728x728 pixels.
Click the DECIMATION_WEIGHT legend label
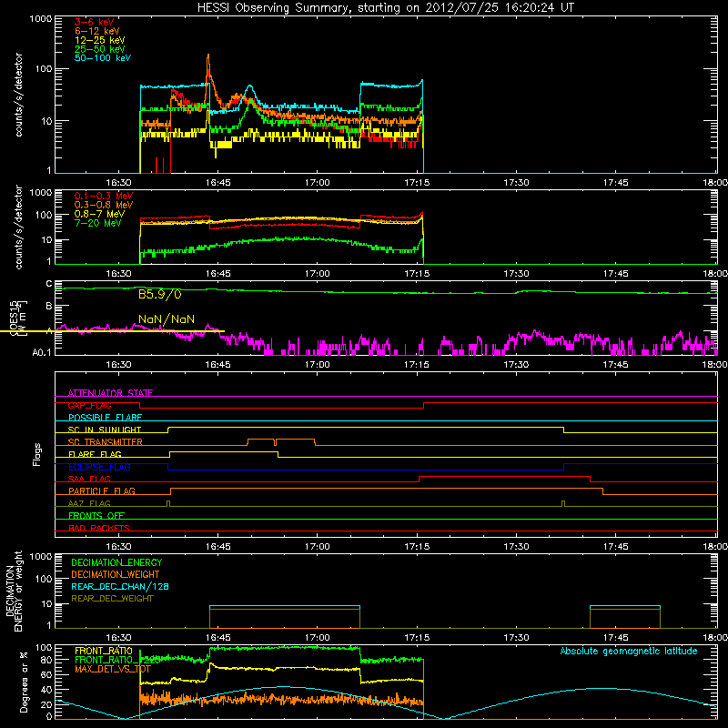(116, 575)
